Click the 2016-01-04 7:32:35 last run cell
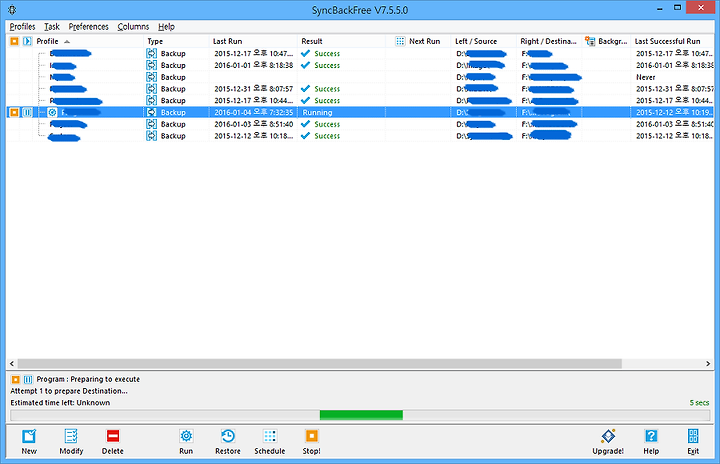This screenshot has width=720, height=464. tap(253, 112)
